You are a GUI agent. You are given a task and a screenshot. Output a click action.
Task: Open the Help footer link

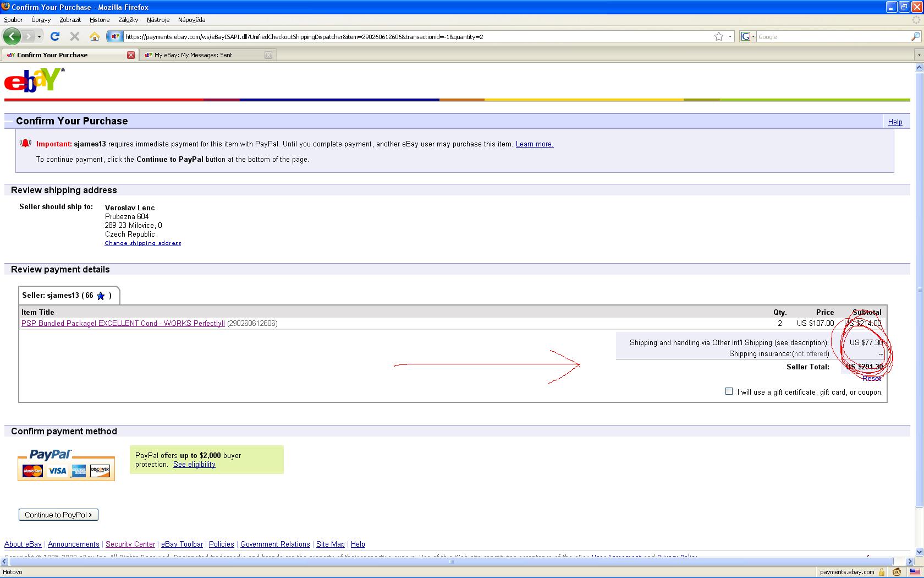pos(358,544)
